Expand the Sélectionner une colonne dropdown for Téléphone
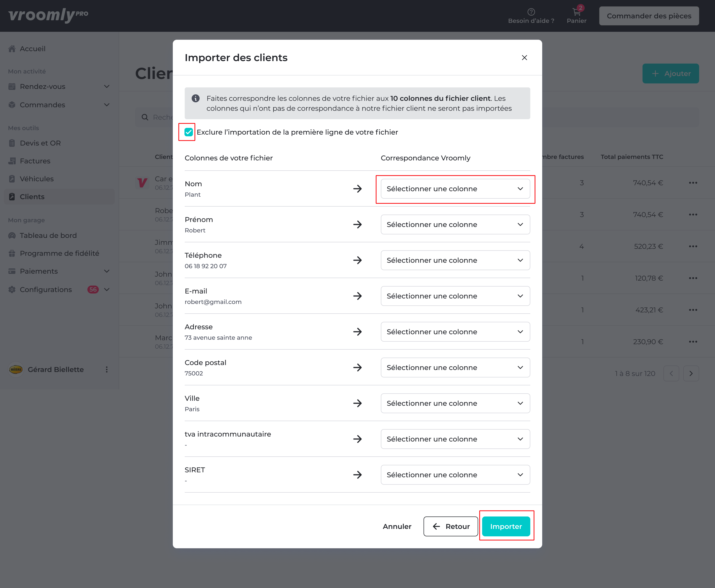Image resolution: width=715 pixels, height=588 pixels. coord(455,260)
